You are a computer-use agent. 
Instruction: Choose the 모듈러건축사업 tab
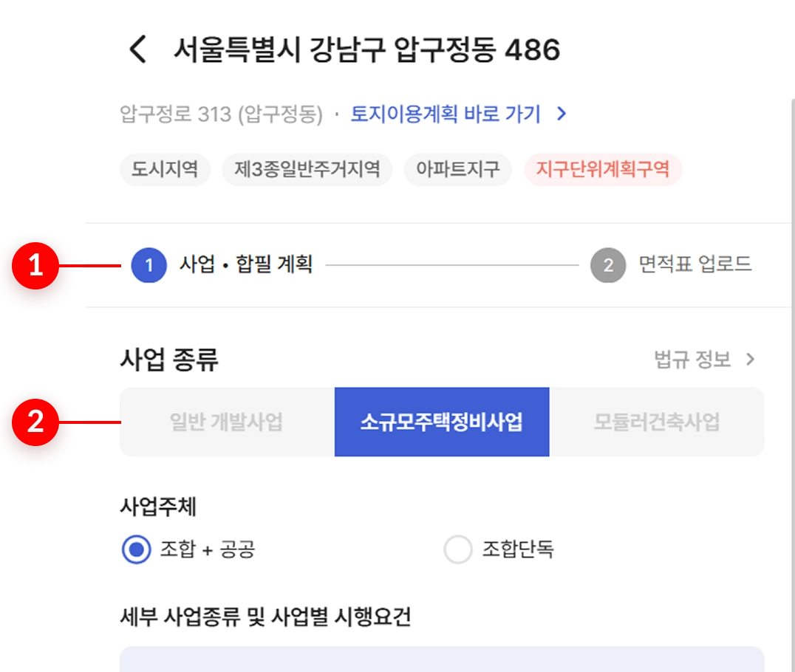(657, 422)
